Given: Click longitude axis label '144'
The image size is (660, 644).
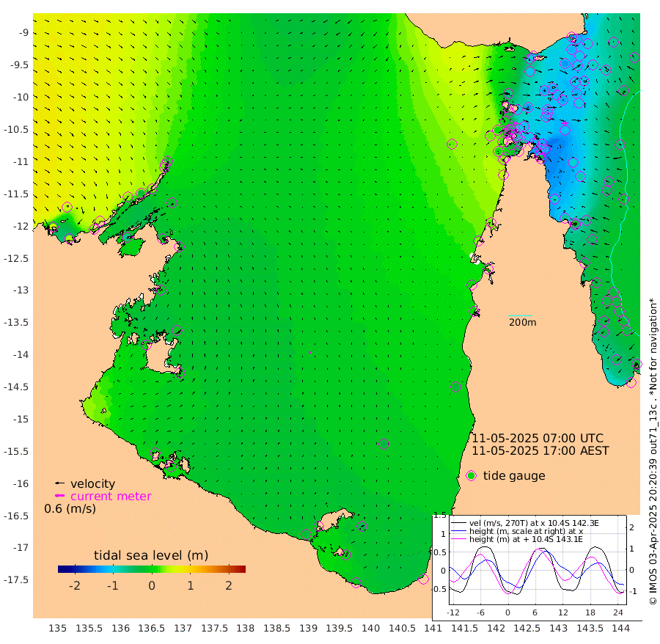Looking at the screenshot, I should (x=621, y=629).
